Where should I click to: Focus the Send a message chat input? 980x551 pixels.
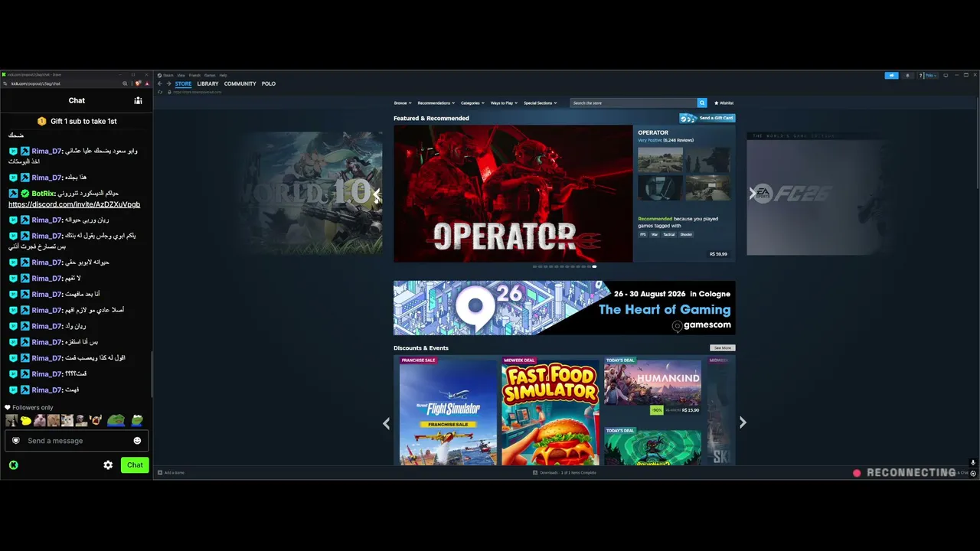77,441
